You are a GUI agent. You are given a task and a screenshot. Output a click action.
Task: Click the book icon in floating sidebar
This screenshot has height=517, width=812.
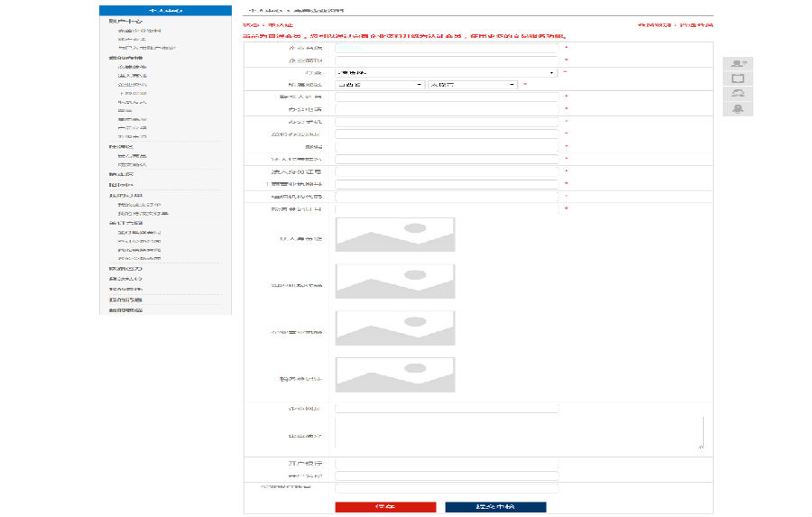click(x=737, y=78)
